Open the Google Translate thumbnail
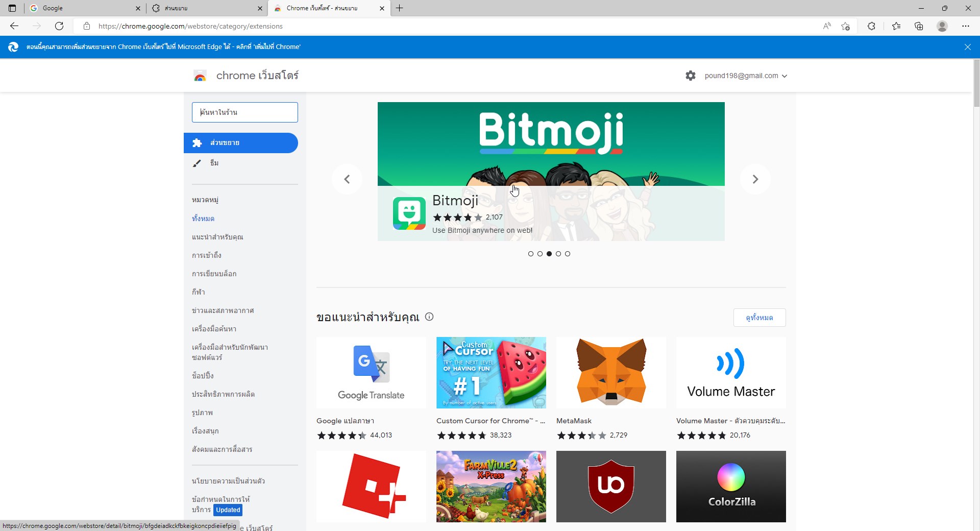The image size is (980, 531). (371, 373)
